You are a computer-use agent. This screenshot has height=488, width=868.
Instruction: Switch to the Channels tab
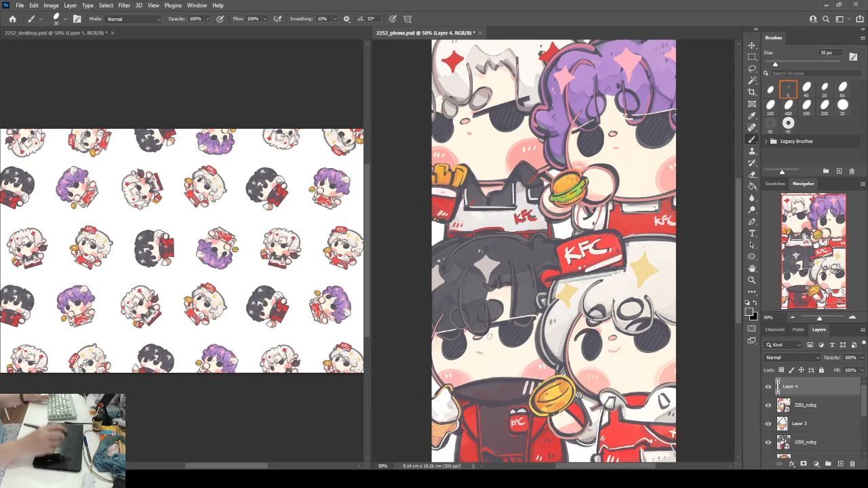tap(774, 329)
